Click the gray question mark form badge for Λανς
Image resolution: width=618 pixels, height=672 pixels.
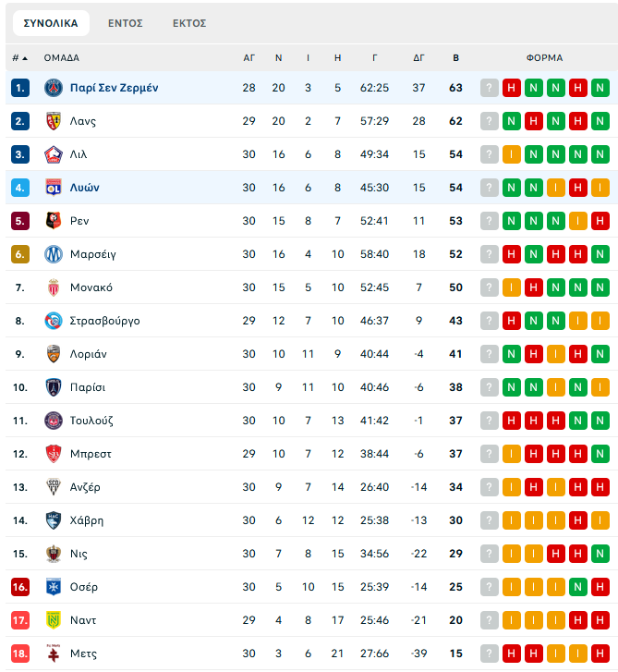point(490,121)
